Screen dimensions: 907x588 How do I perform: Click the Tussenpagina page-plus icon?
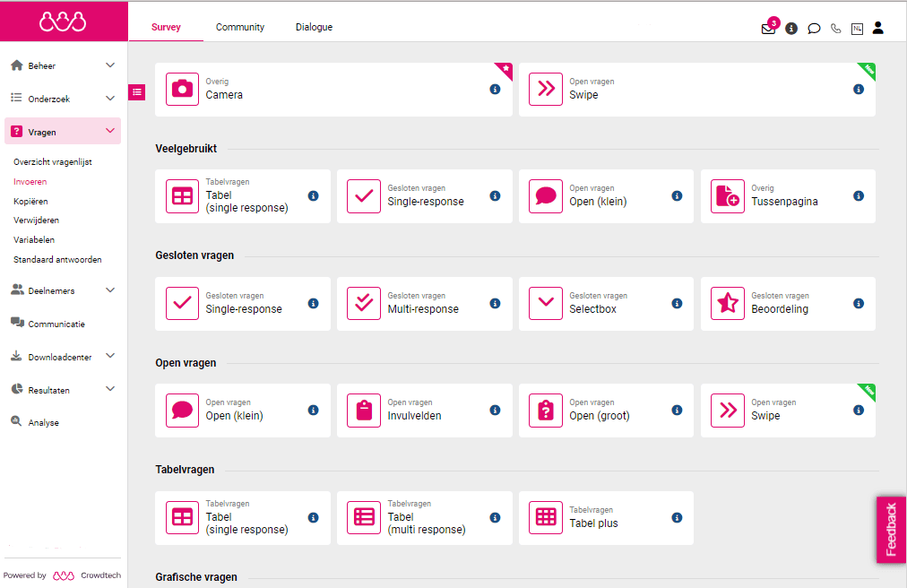click(728, 196)
